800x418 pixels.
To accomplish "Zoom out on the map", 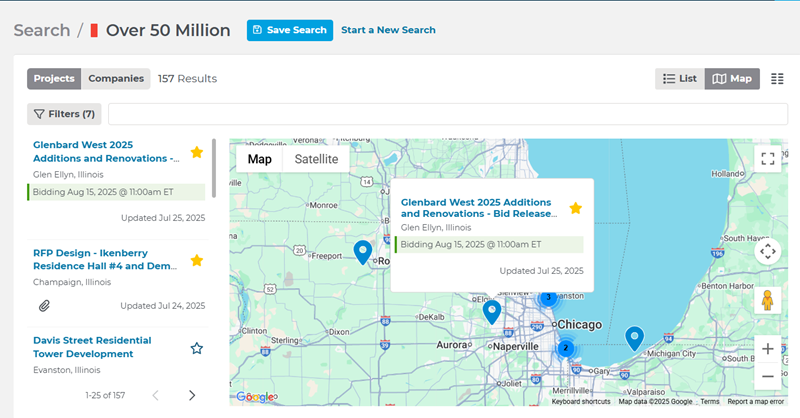I will [768, 377].
